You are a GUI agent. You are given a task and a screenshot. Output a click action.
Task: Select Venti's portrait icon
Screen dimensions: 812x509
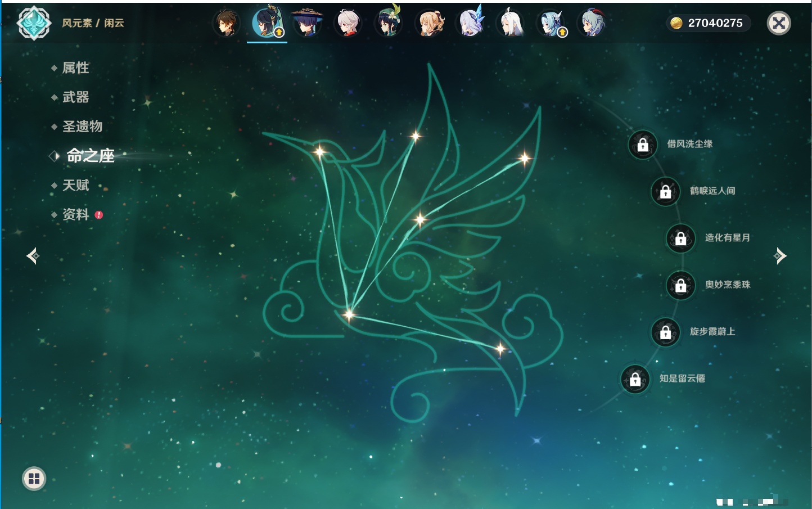(389, 24)
